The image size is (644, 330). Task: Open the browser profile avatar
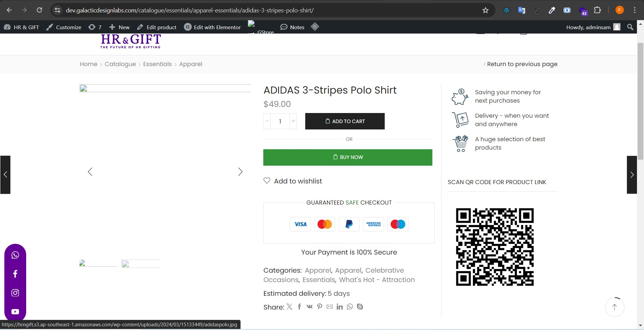620,10
